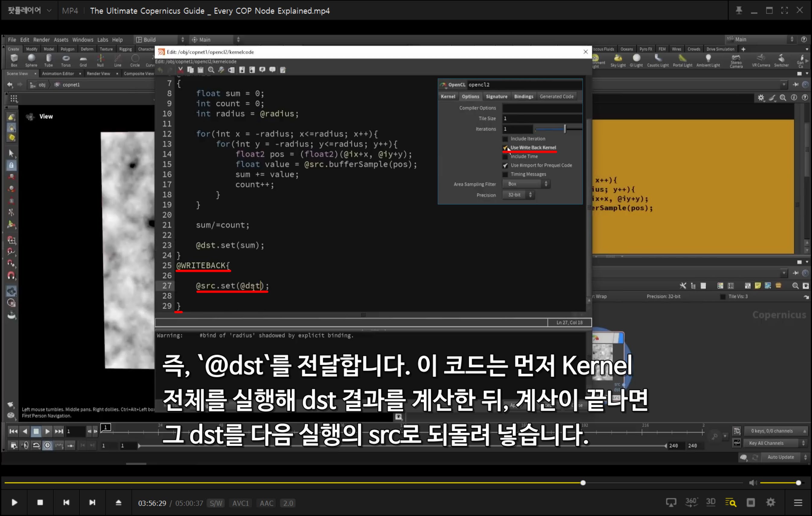This screenshot has width=812, height=516.
Task: Switch to the Bindings tab
Action: click(x=523, y=97)
